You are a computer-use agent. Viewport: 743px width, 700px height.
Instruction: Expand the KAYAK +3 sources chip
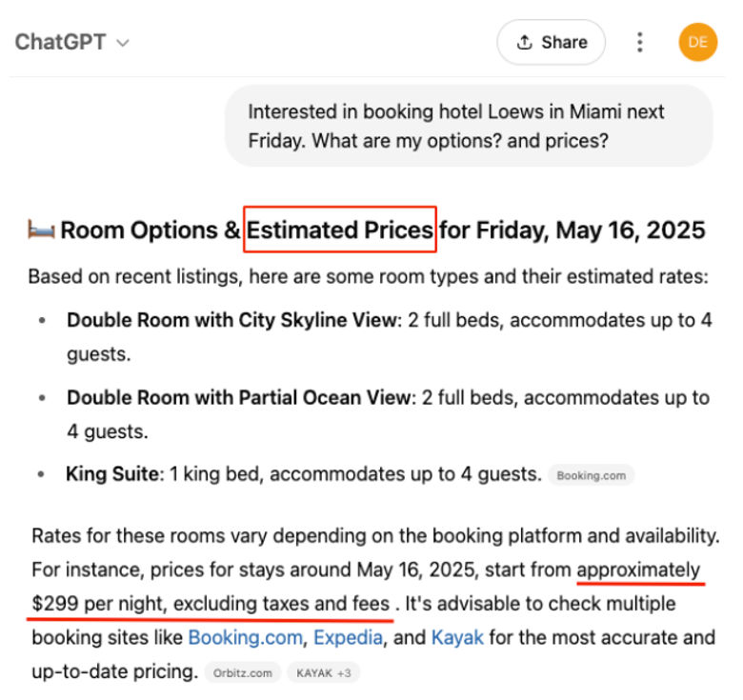[324, 672]
